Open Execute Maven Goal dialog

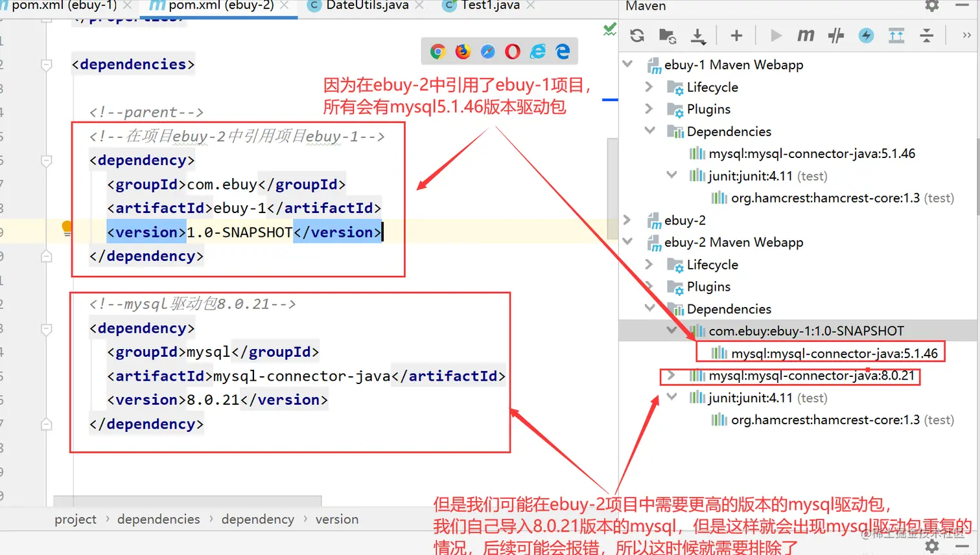[806, 36]
